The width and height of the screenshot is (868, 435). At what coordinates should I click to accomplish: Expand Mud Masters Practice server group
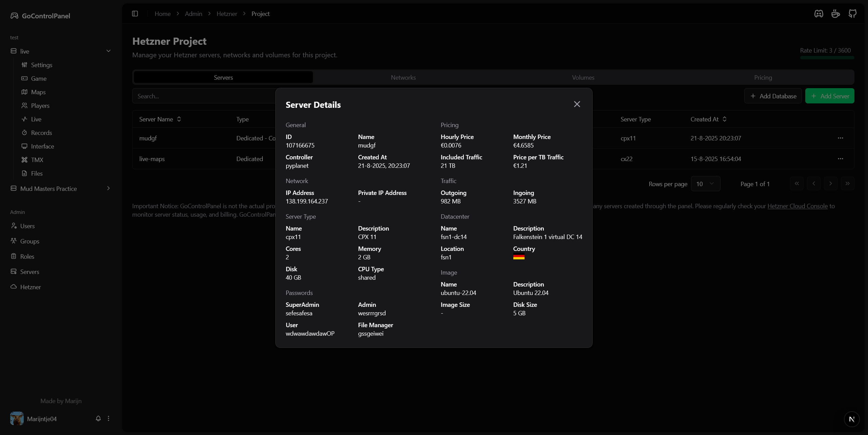click(108, 189)
